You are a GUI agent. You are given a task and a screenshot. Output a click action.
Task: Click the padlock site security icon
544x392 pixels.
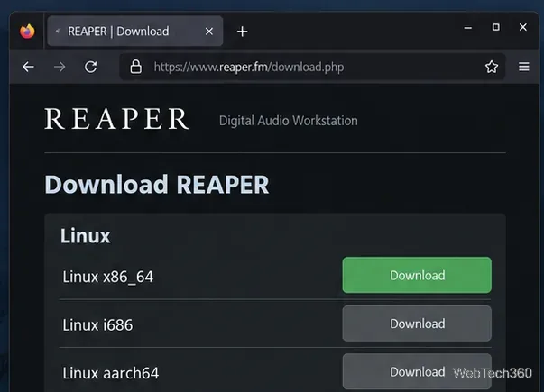[135, 67]
